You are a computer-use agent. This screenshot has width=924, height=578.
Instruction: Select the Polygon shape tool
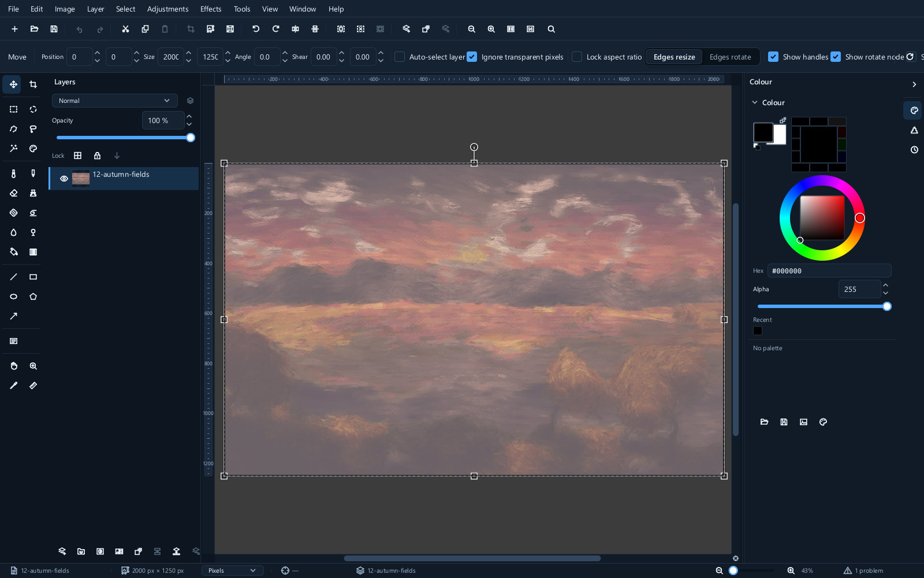click(33, 297)
